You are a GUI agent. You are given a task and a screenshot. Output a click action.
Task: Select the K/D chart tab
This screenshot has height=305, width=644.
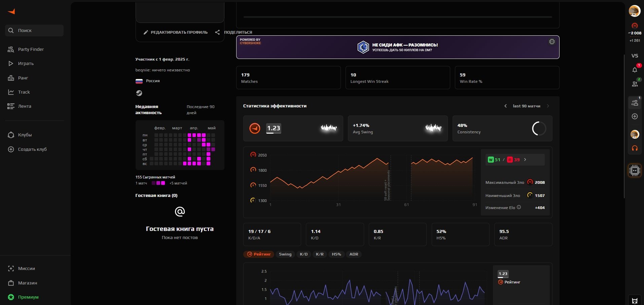303,254
